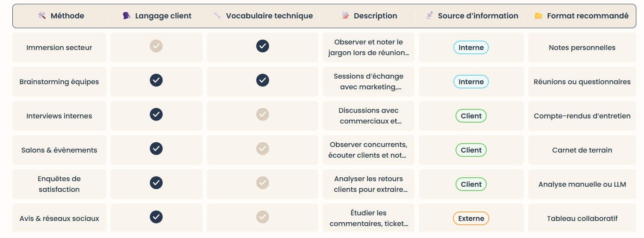Click the notepad icon beside Description header
644x238 pixels.
tap(345, 16)
